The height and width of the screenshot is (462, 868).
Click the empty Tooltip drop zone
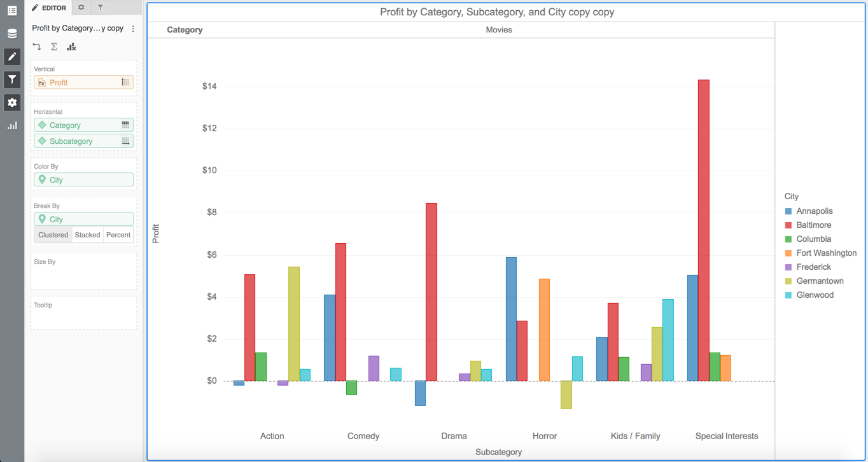point(83,316)
